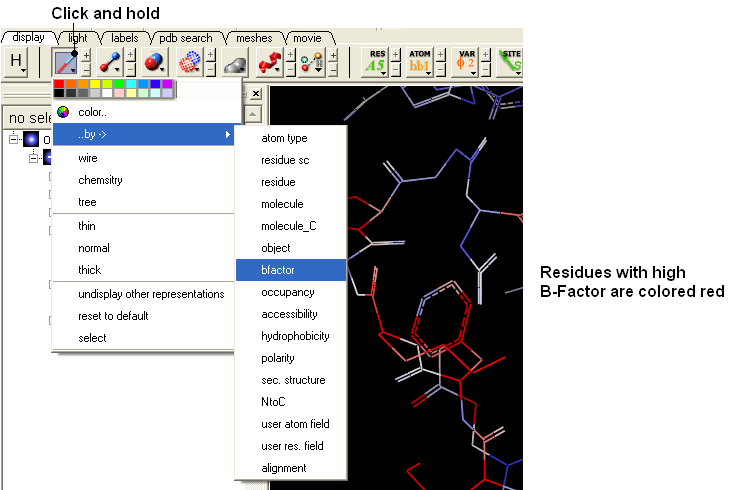Viewport: 731px width, 490px height.
Task: Click the CPK spheres display icon
Action: 153,62
